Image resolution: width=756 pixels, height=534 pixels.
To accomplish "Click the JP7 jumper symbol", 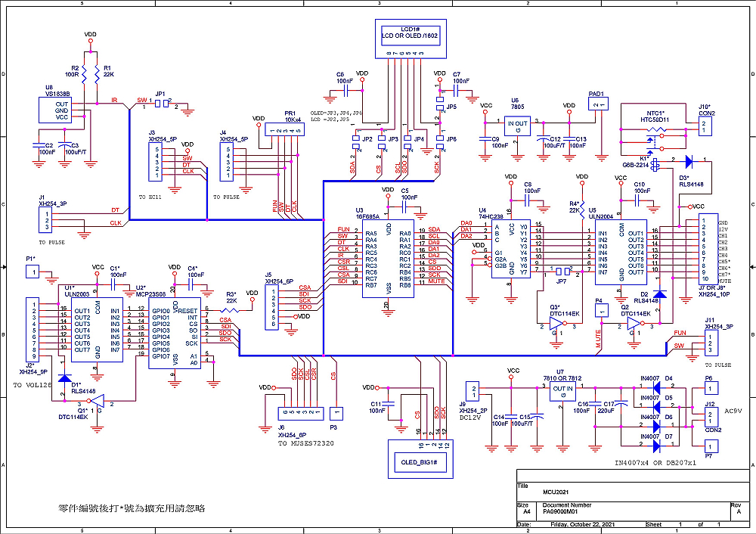I will point(562,272).
